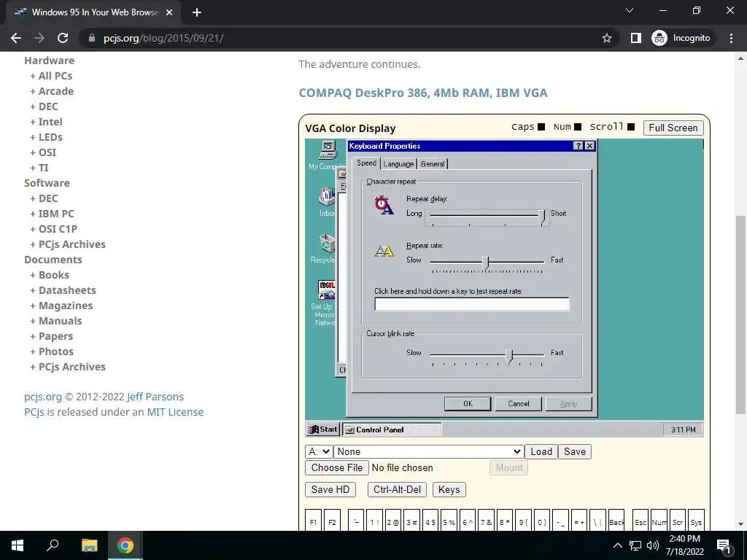The image size is (747, 560).
Task: Click the Choose File button
Action: pos(337,467)
